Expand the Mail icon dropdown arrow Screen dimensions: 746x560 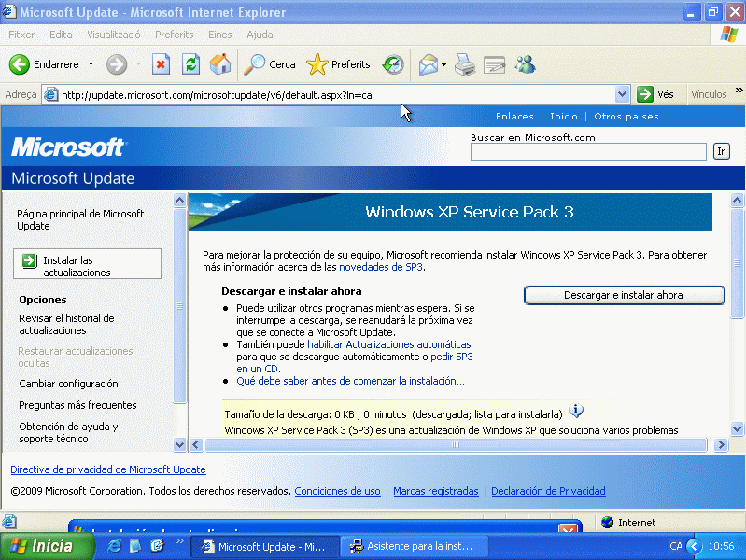click(x=444, y=64)
